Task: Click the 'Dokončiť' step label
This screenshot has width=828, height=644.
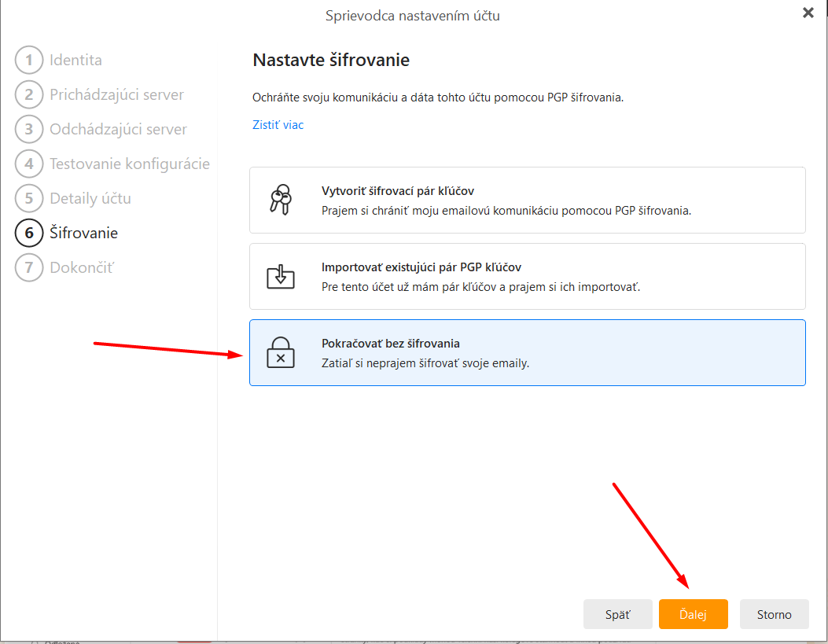Action: coord(82,268)
